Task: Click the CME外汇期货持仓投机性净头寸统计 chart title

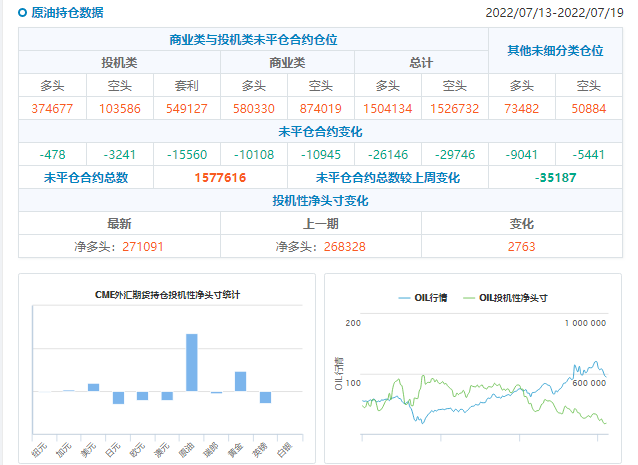Action: pos(167,295)
